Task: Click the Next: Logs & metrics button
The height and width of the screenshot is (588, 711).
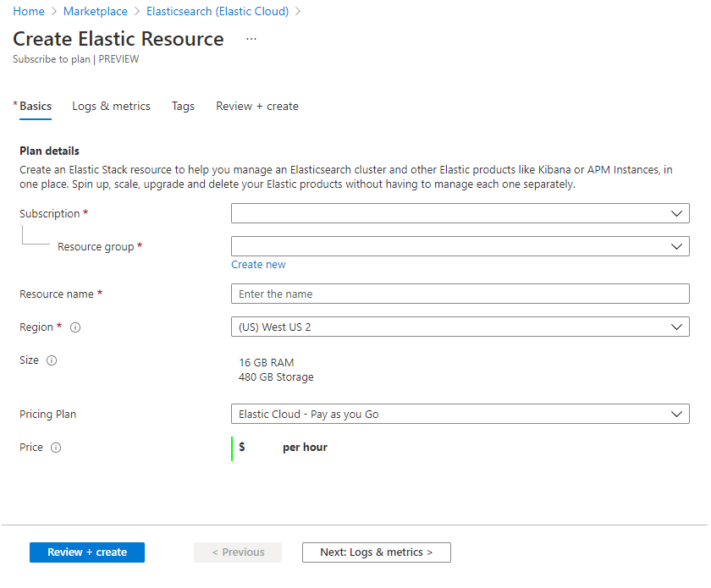Action: coord(376,552)
